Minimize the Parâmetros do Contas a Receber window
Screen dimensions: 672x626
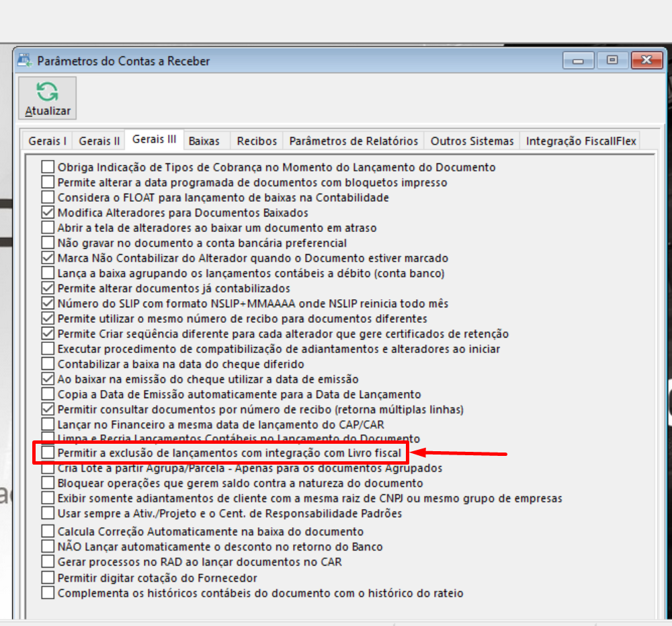point(578,61)
